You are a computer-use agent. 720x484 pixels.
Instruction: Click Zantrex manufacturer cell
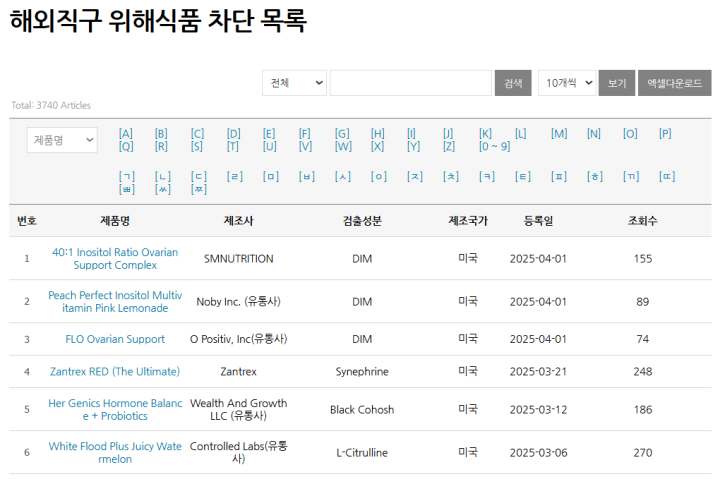coord(238,371)
